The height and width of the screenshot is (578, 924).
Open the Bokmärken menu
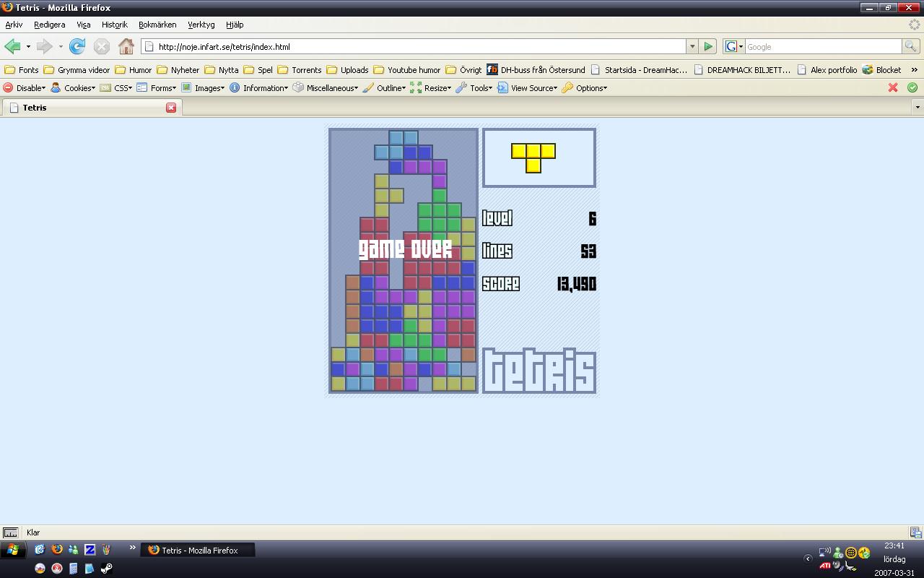coord(157,25)
